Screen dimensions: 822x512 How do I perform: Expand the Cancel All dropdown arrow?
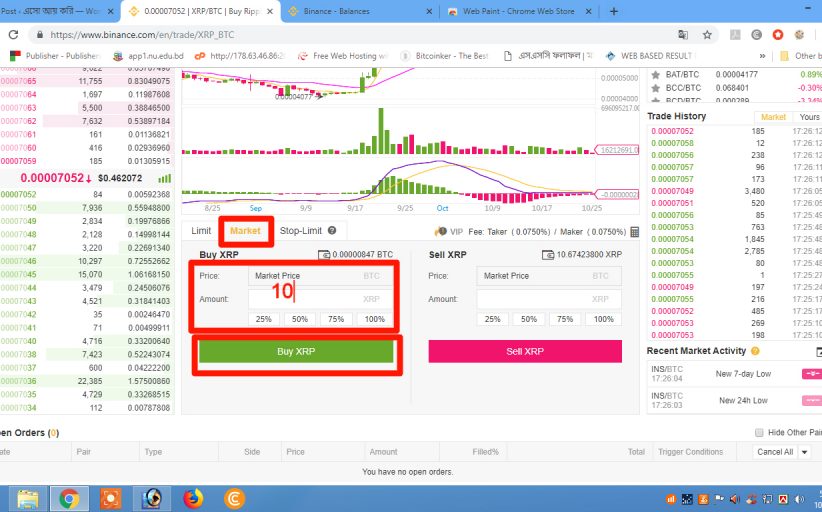(803, 452)
